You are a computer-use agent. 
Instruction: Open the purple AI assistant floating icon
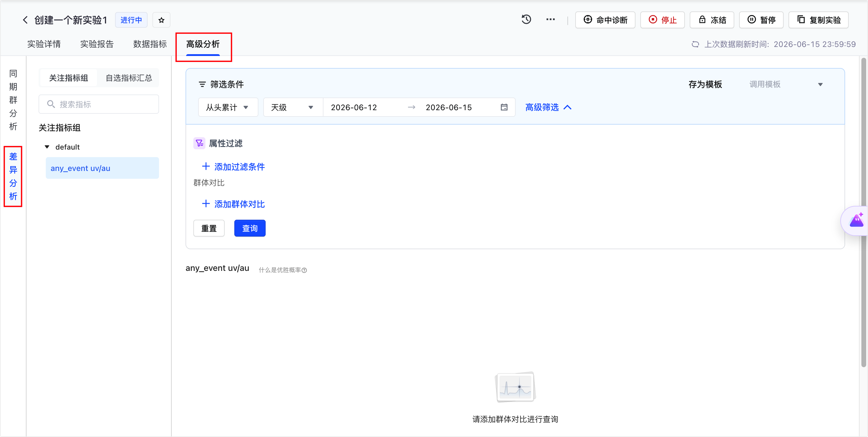[x=856, y=221]
